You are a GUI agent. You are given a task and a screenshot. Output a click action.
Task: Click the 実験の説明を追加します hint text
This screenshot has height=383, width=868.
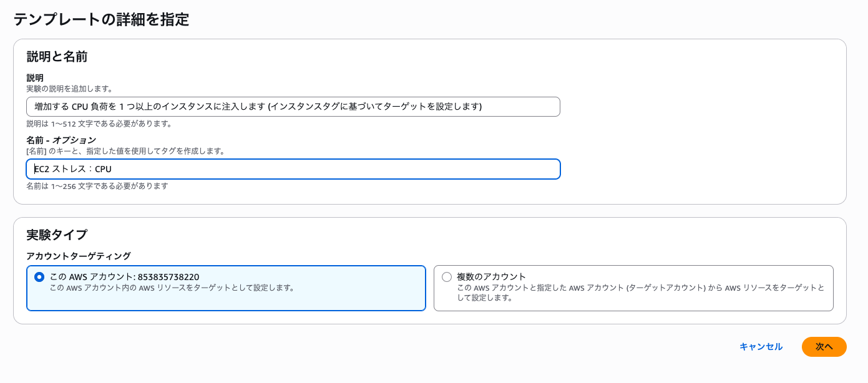pos(70,89)
